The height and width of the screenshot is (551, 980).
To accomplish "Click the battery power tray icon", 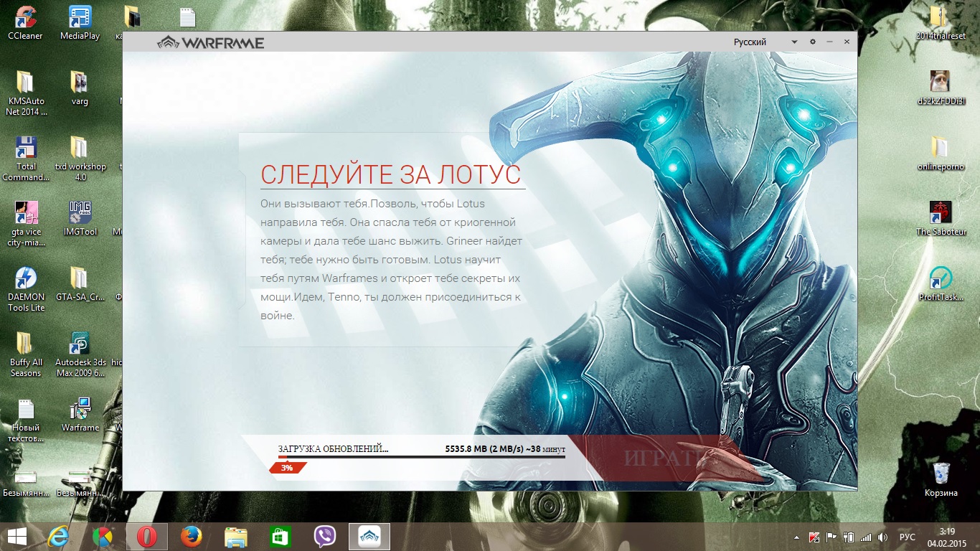I will [849, 537].
